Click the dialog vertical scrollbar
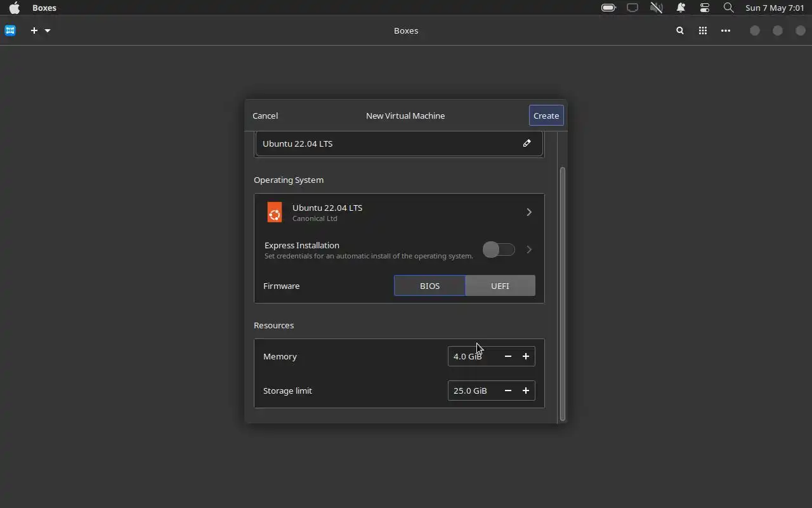The height and width of the screenshot is (508, 812). (x=562, y=294)
